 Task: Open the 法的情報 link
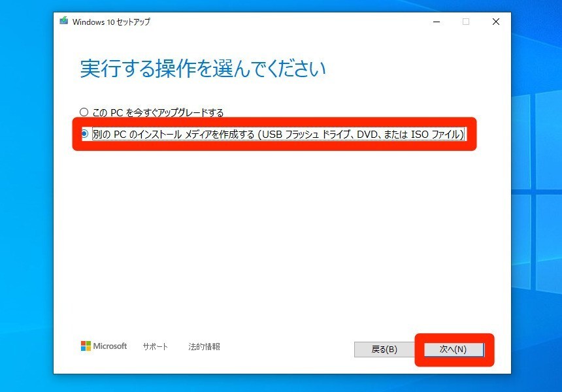pyautogui.click(x=204, y=346)
